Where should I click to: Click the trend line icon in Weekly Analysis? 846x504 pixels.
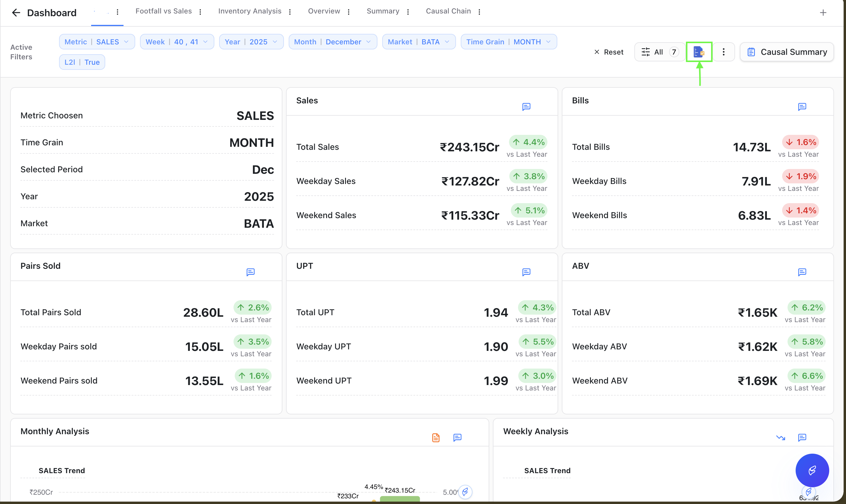(781, 438)
